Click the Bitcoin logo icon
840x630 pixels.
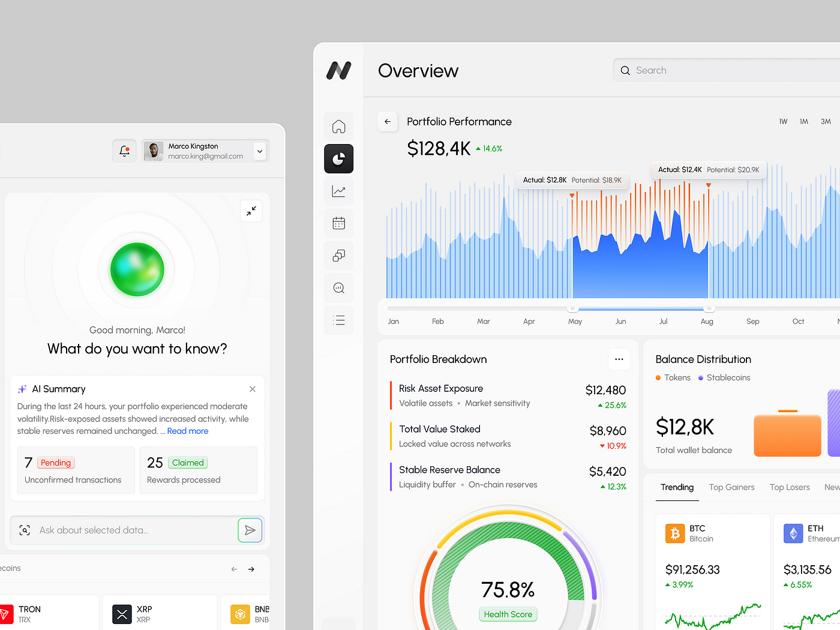pyautogui.click(x=675, y=533)
